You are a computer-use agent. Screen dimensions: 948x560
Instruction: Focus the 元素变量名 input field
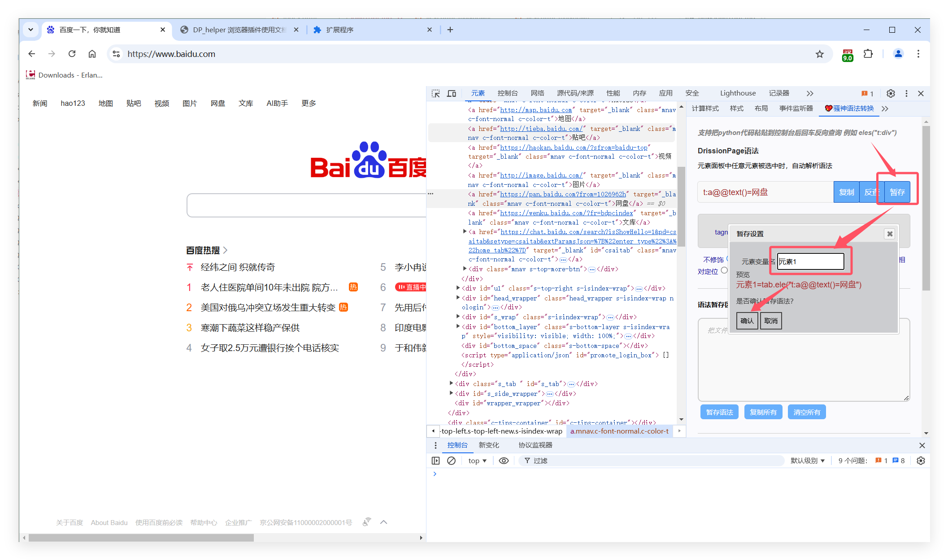pyautogui.click(x=810, y=261)
